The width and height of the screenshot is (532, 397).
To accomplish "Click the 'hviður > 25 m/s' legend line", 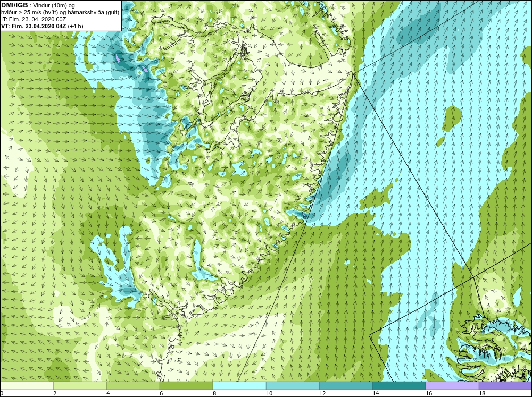I will point(60,12).
